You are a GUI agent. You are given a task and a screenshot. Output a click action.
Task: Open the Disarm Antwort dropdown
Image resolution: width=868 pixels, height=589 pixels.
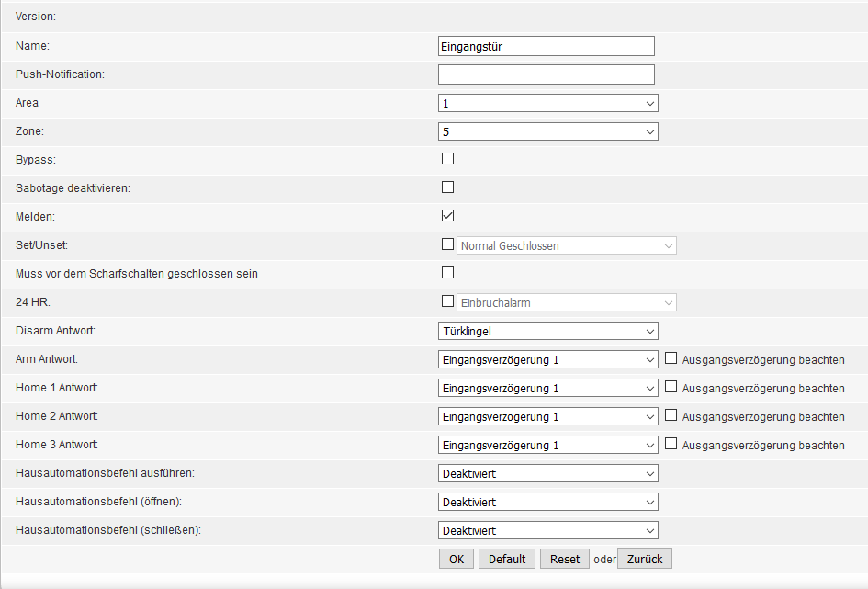pos(547,331)
